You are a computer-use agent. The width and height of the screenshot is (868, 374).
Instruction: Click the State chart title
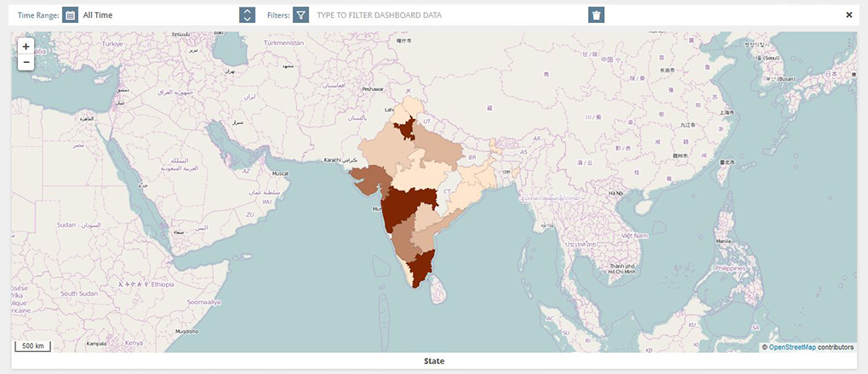click(434, 361)
